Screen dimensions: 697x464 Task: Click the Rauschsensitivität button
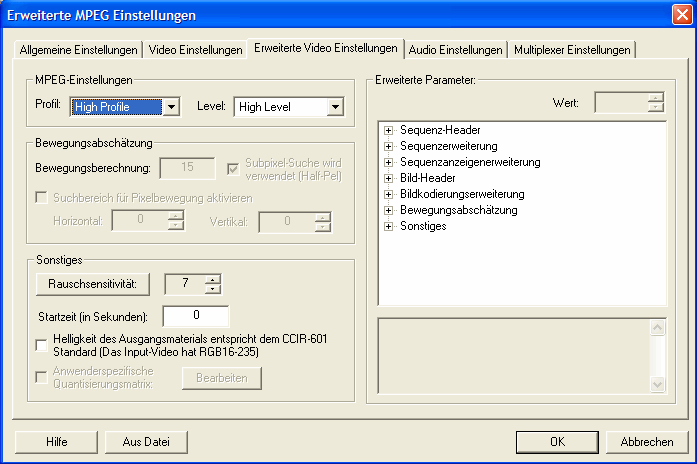[x=92, y=285]
